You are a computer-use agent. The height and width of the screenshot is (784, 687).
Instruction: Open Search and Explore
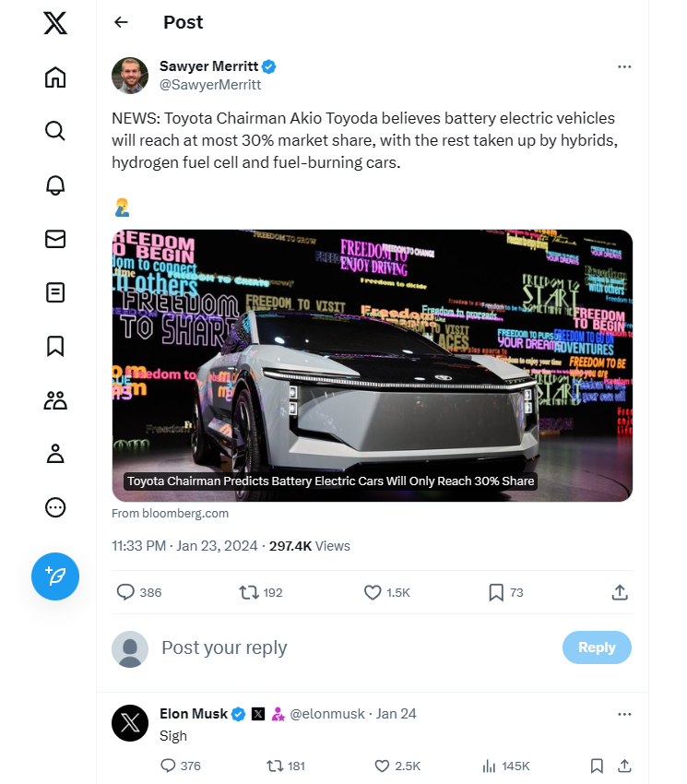tap(55, 131)
